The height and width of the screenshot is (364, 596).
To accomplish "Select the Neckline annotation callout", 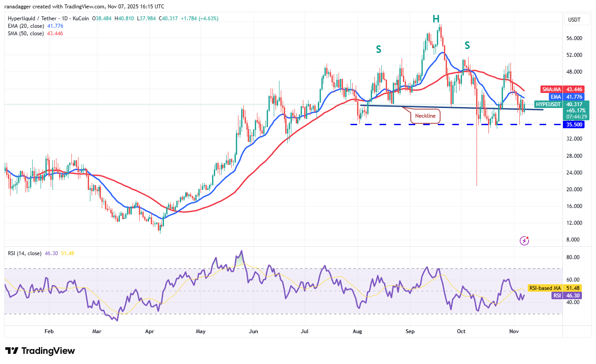I will (425, 116).
